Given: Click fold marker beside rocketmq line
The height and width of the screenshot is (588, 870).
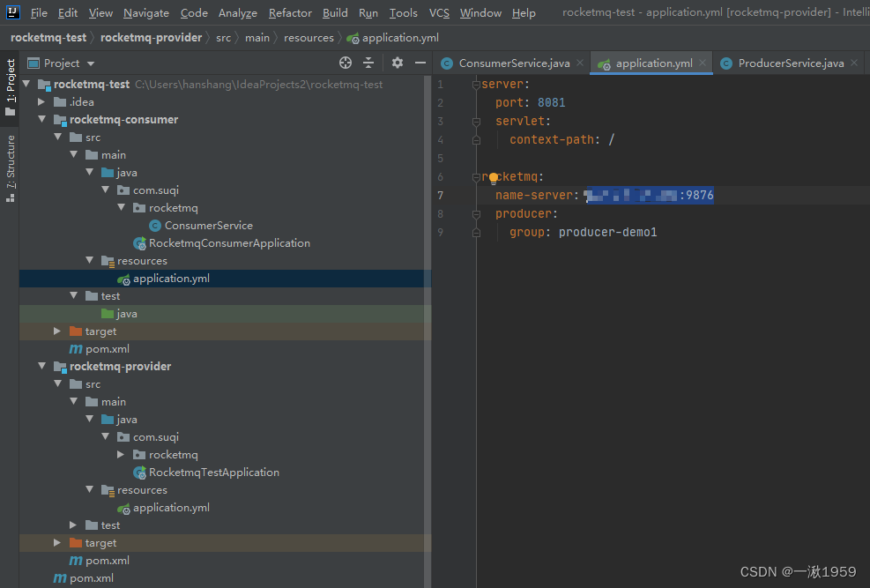Looking at the screenshot, I should point(476,177).
